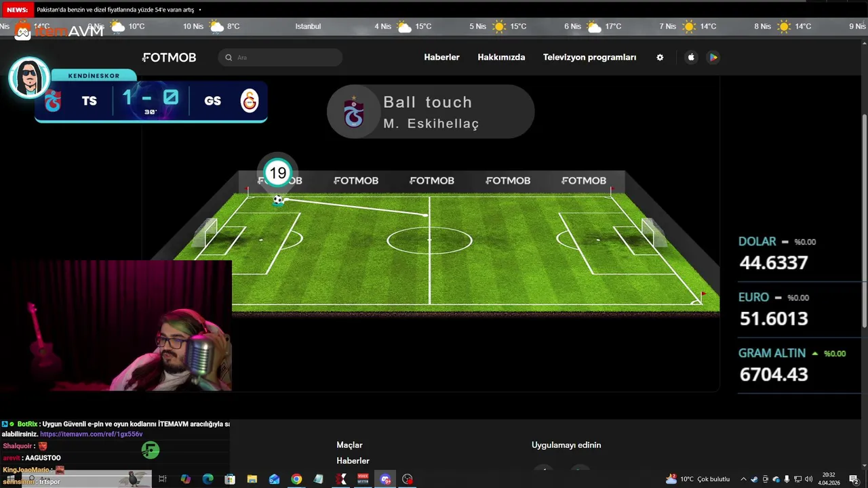
Task: Open the taskbar weather widget 10°C
Action: coord(698,479)
